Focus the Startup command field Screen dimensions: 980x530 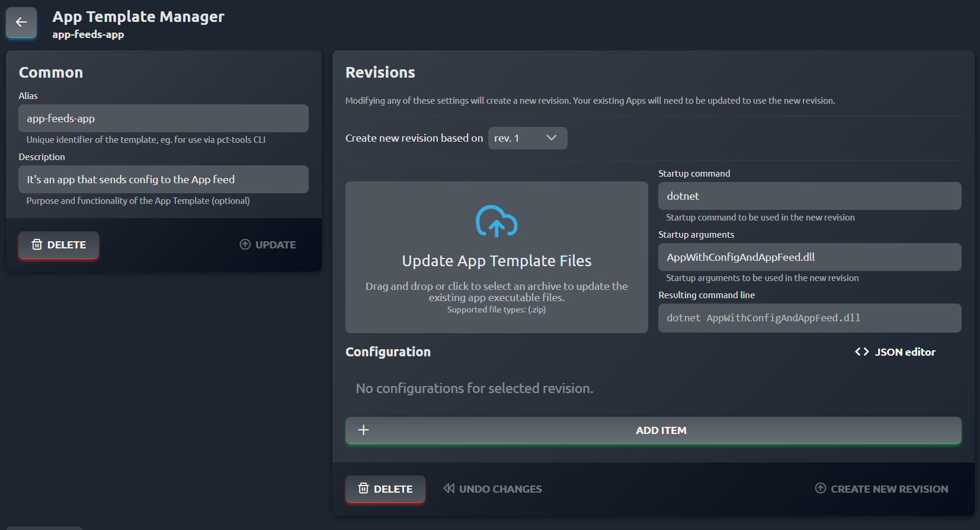809,196
